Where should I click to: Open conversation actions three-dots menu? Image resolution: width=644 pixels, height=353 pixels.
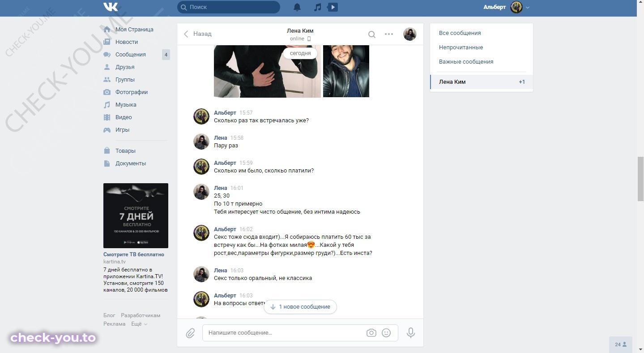[389, 34]
